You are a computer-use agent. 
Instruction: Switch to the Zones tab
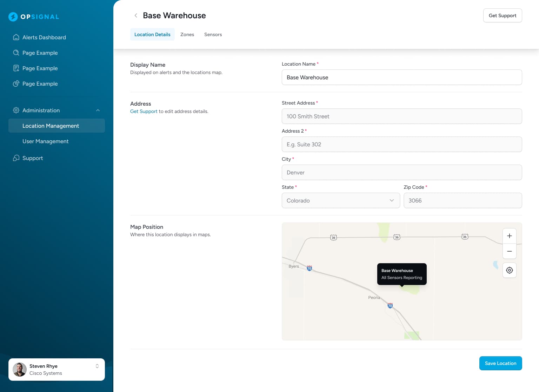[187, 34]
